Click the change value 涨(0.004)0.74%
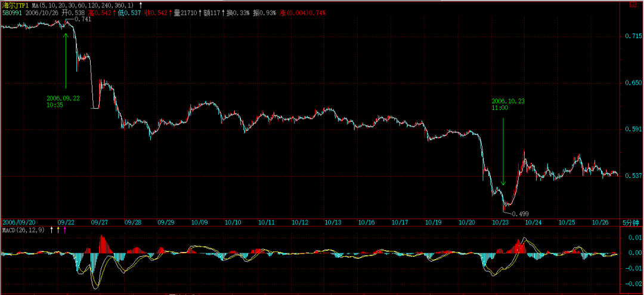 (303, 13)
